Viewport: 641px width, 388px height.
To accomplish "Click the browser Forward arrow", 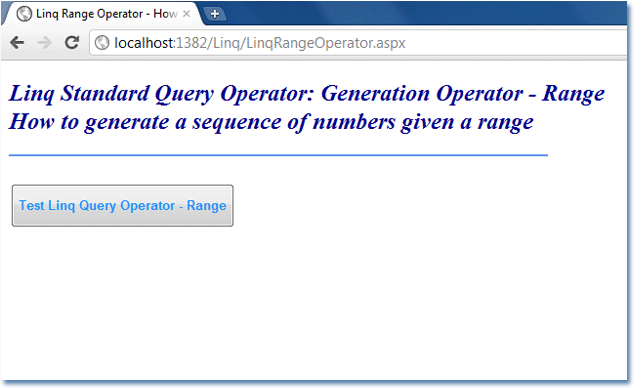I will click(x=44, y=43).
